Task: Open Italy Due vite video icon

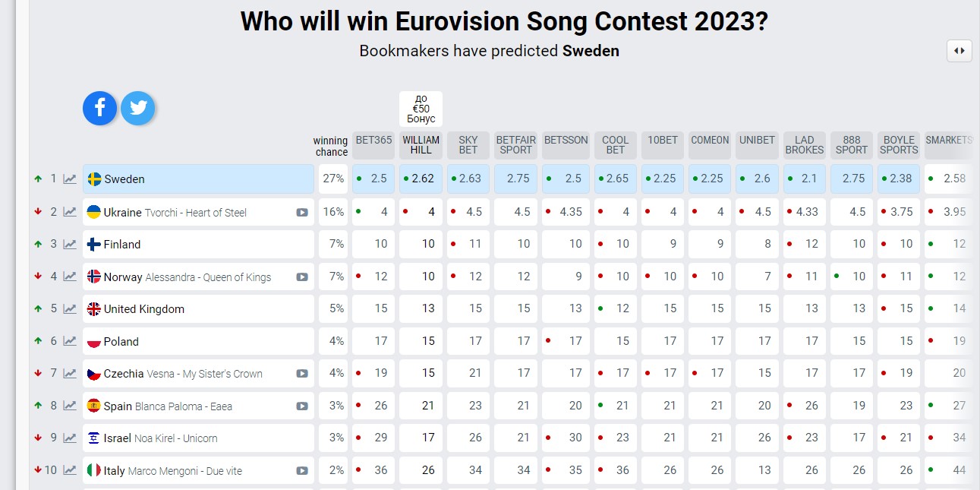Action: [302, 471]
